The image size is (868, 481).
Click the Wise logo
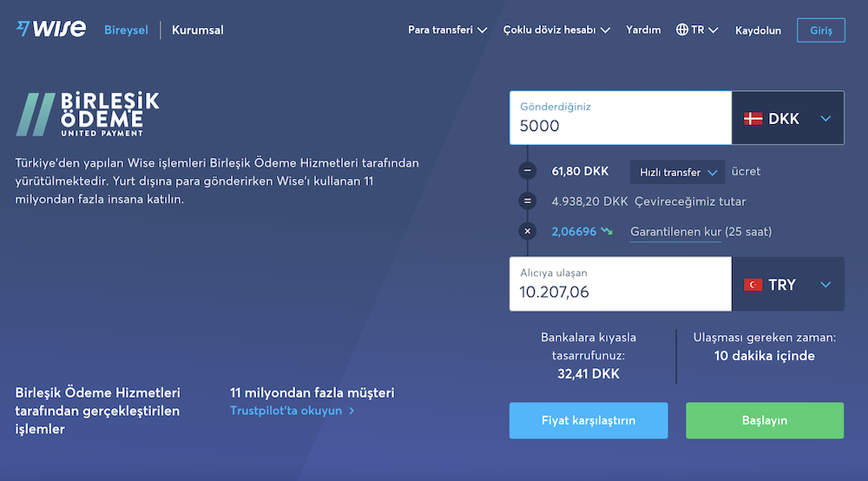click(x=51, y=29)
